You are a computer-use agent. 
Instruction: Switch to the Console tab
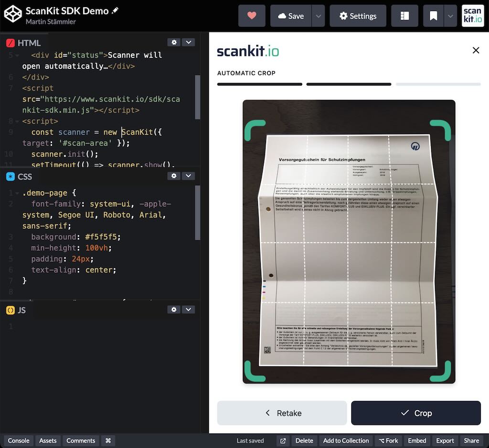[18, 440]
